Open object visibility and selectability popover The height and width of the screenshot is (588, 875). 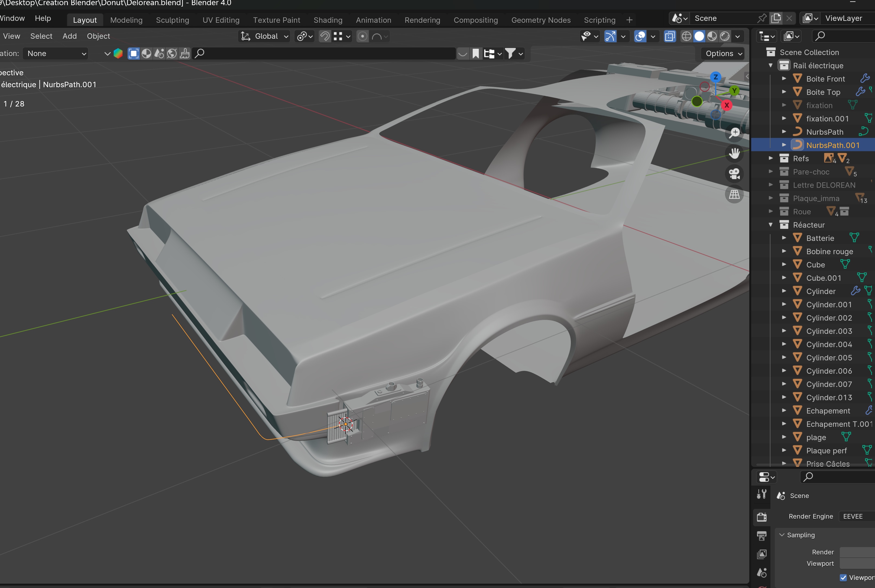click(589, 36)
